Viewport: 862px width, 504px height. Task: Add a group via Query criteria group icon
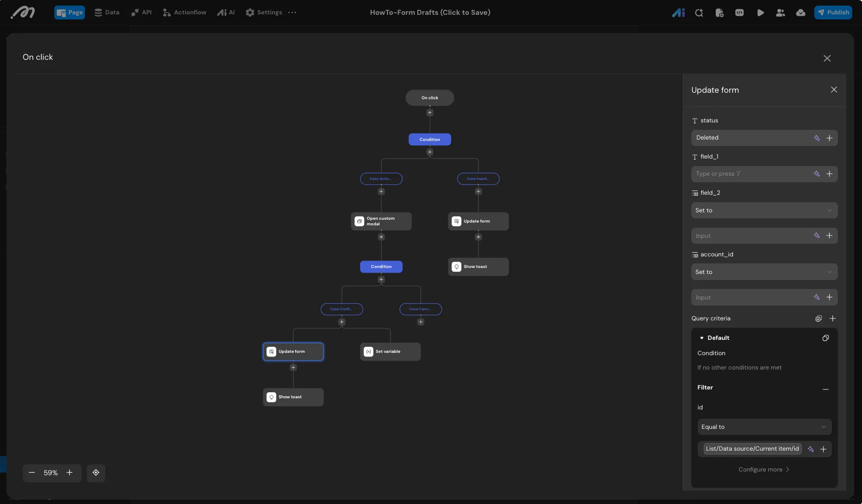pyautogui.click(x=818, y=319)
